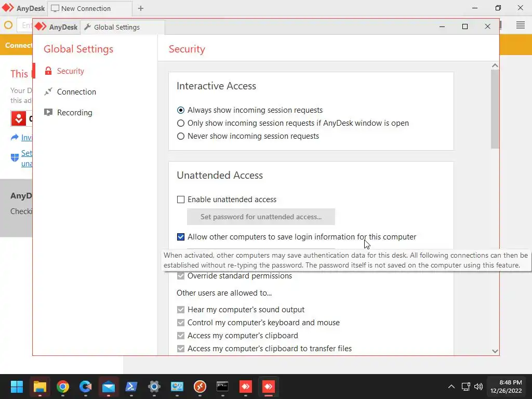Close the Global Settings window
Viewport: 532px width, 399px height.
click(487, 26)
